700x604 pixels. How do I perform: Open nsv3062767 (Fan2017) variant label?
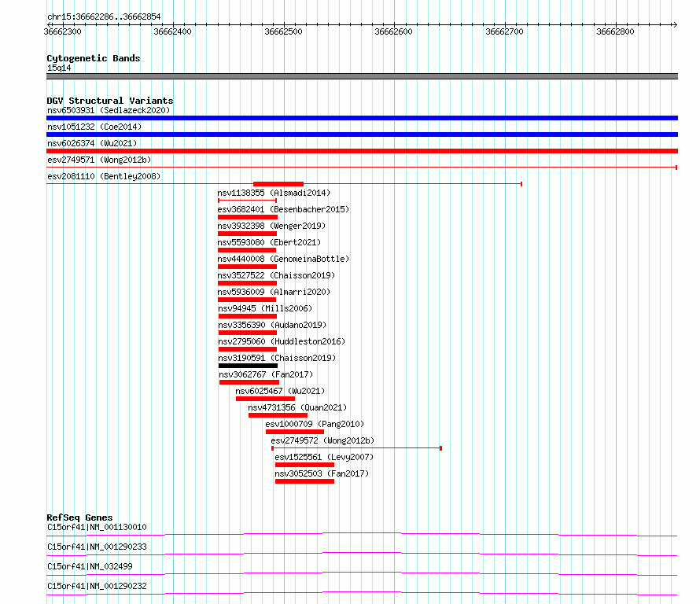[266, 374]
